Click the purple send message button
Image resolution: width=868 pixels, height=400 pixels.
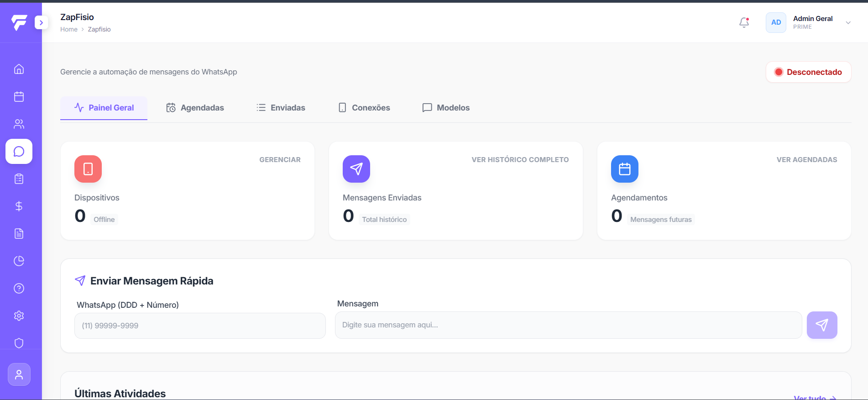pyautogui.click(x=822, y=325)
